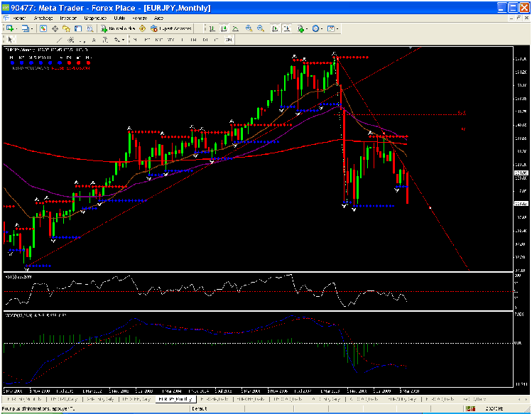Open the Insertion menu
Viewport: 532px width, 414px height.
click(68, 18)
